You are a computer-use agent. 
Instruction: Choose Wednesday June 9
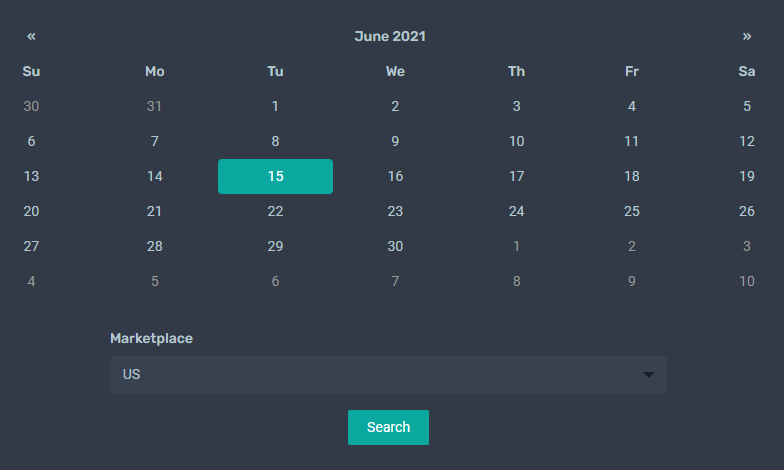pyautogui.click(x=395, y=142)
